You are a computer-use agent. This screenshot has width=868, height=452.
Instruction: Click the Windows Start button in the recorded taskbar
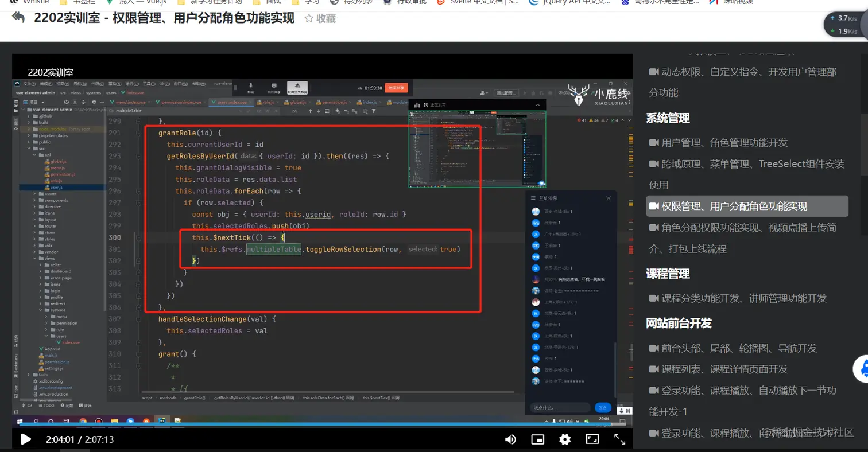(x=19, y=420)
